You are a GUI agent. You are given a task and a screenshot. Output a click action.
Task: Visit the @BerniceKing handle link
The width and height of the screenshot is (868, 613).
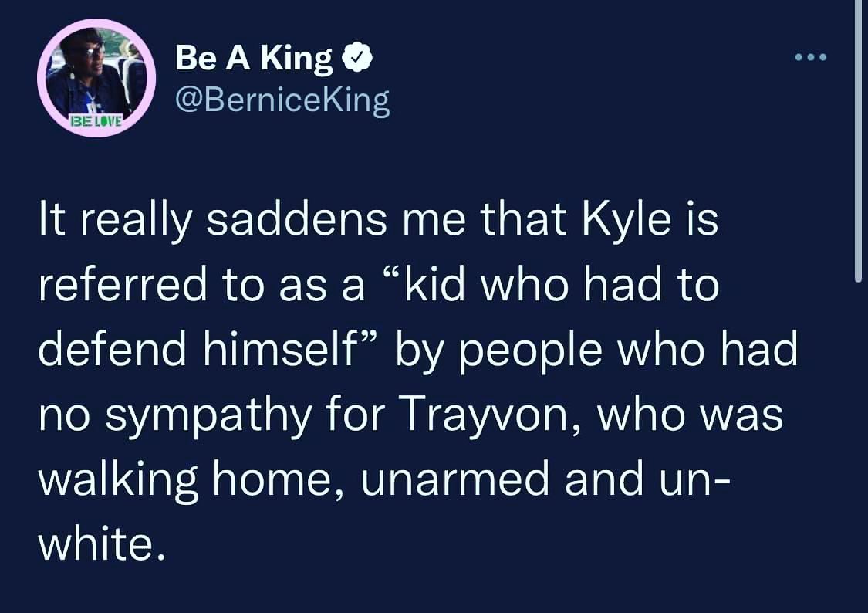coord(283,101)
